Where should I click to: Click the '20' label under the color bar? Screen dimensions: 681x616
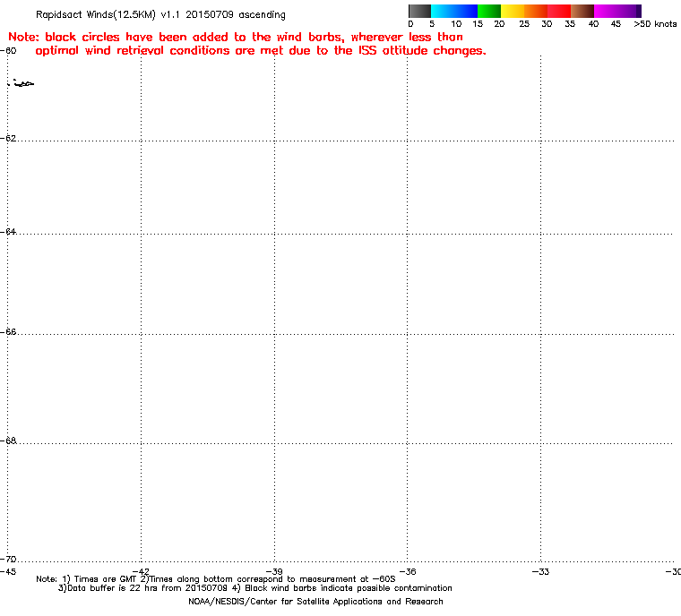[x=499, y=24]
